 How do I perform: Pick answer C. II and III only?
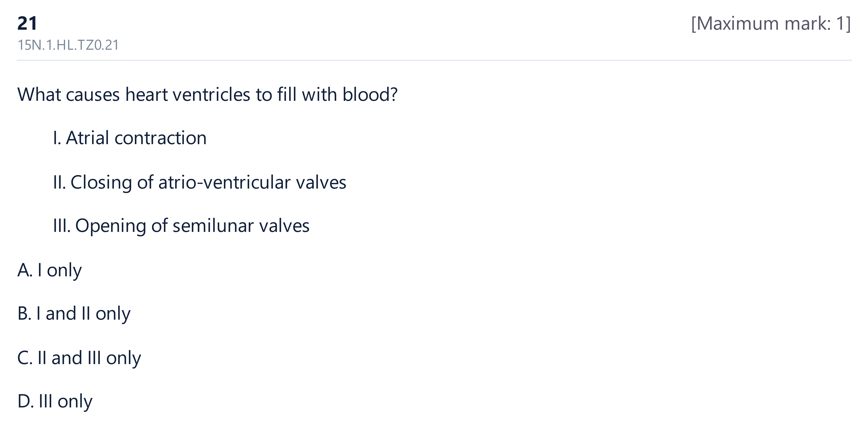79,358
